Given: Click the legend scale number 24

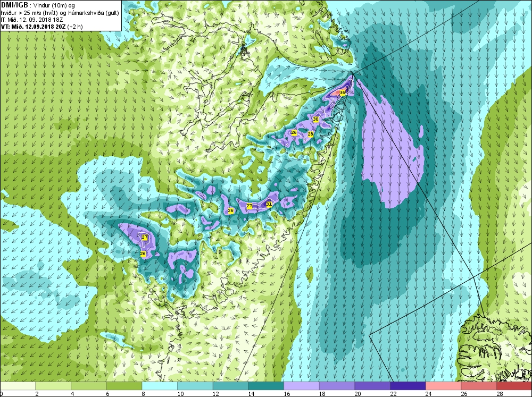Looking at the screenshot, I should click(428, 394).
